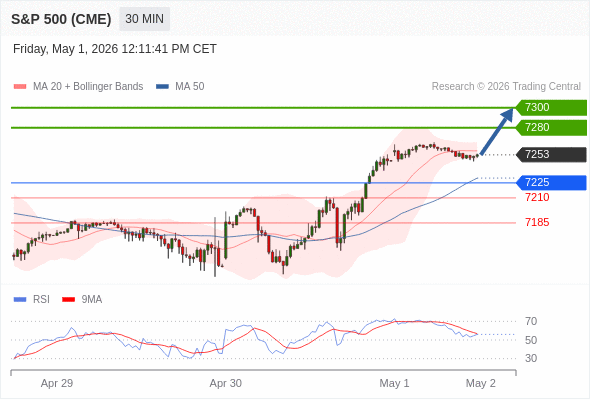Click the 30 MIN timeframe badge

click(144, 19)
